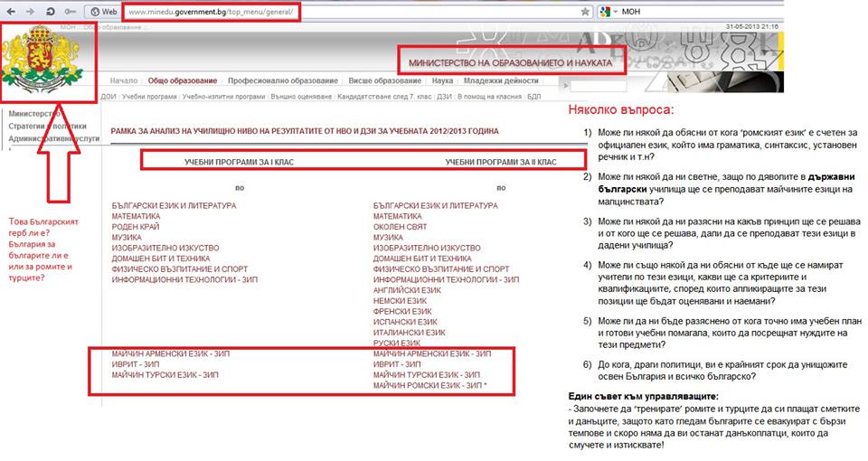Click the site search box beside the menu
This screenshot has width=868, height=461.
(x=598, y=86)
